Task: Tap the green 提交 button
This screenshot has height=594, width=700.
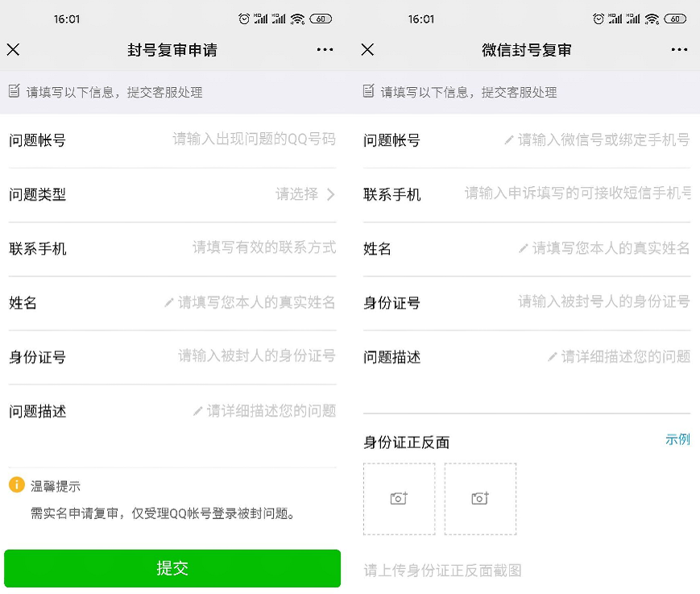Action: [x=172, y=568]
